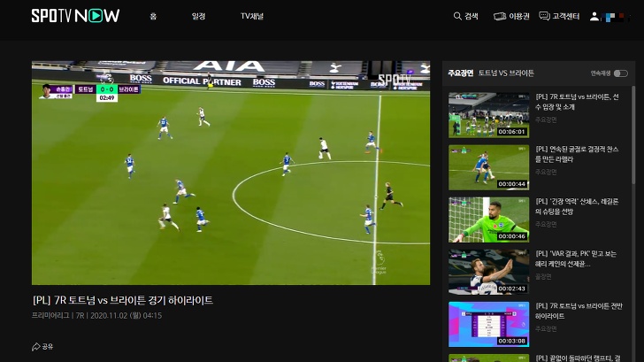Open 'VAR 결과, PK' clip title
Image resolution: width=644 pixels, height=362 pixels.
[x=576, y=258]
